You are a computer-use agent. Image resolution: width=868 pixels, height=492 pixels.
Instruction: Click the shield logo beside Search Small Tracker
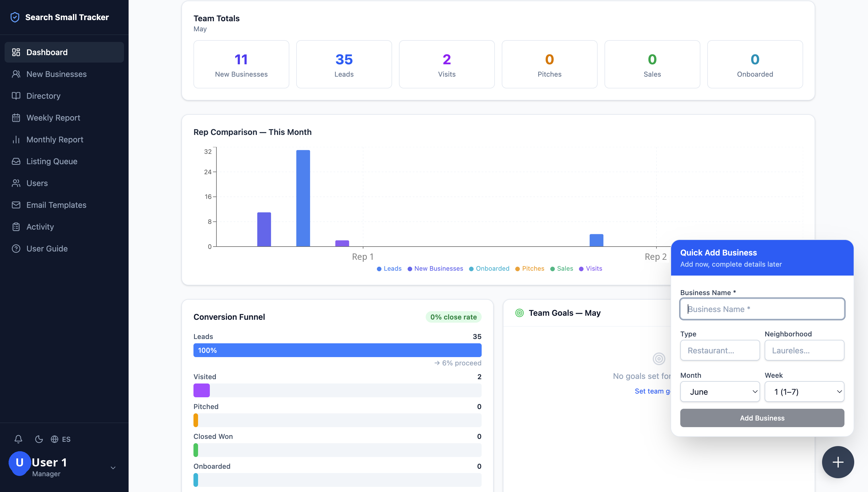(15, 17)
